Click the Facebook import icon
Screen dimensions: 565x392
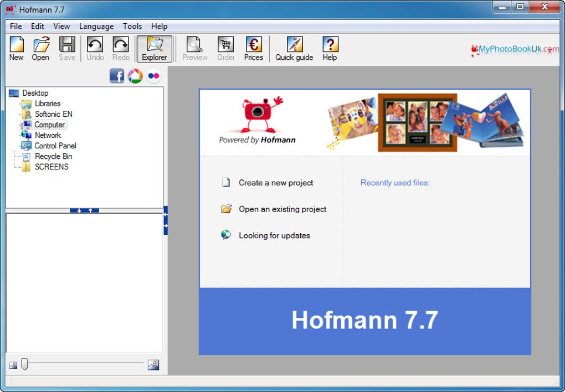click(117, 76)
